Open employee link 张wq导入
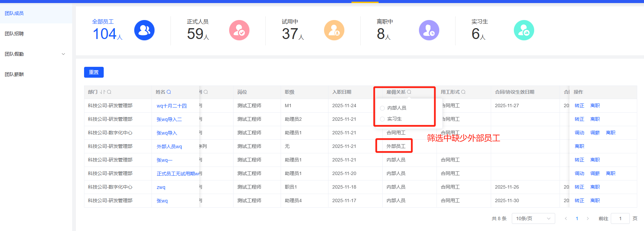 pyautogui.click(x=167, y=133)
